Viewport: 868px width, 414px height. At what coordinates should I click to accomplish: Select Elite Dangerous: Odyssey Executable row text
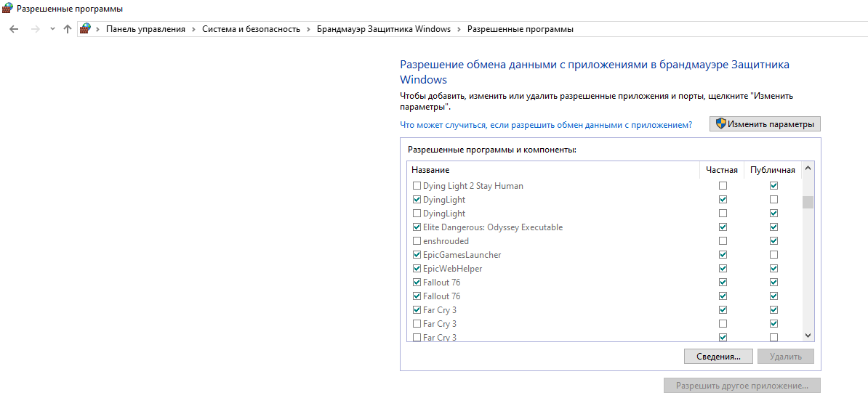493,227
